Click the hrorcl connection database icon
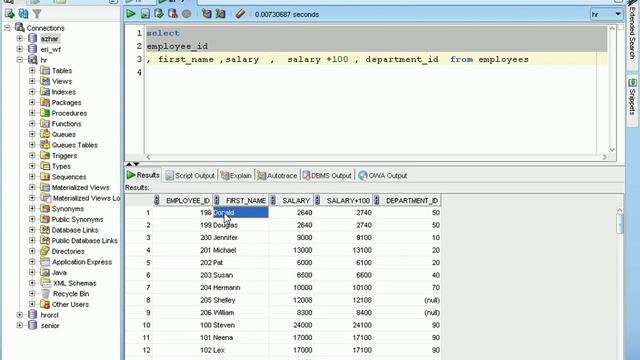 33,315
